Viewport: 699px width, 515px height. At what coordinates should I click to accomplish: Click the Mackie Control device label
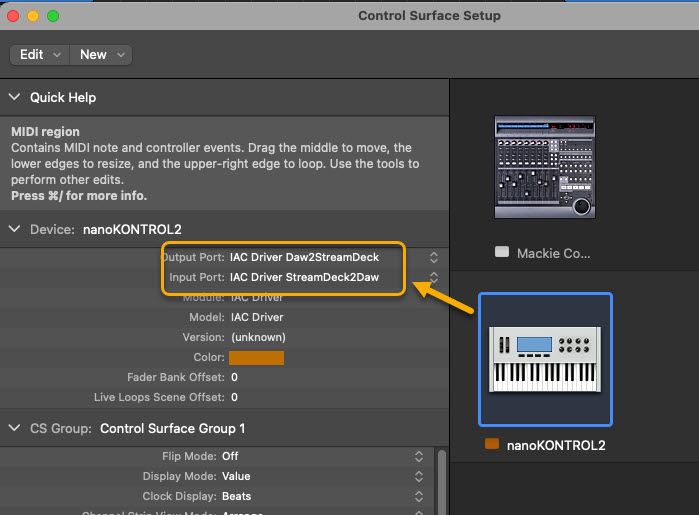(553, 253)
